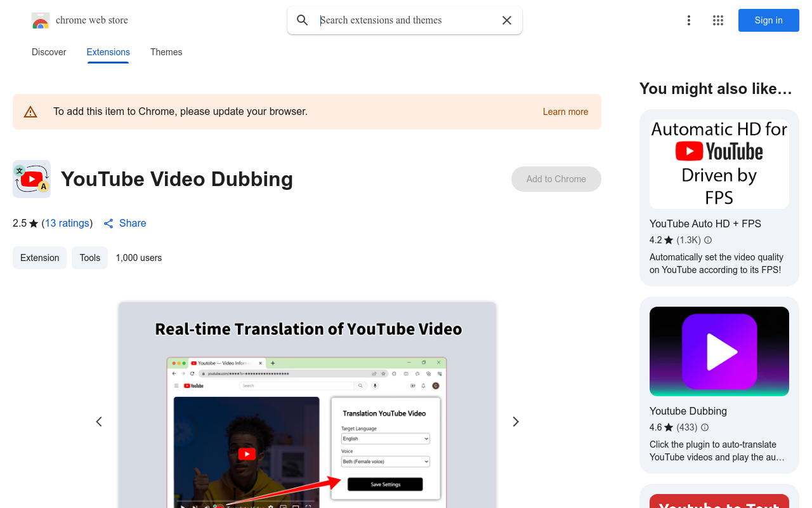The height and width of the screenshot is (508, 812).
Task: Open the Real-time Translation screenshot
Action: click(x=307, y=405)
